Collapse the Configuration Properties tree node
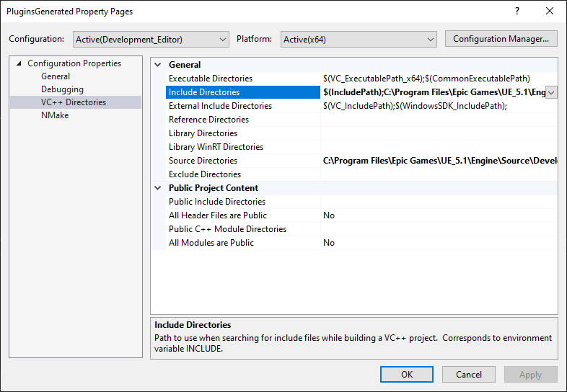Screen dimensions: 567x392 click(19, 63)
